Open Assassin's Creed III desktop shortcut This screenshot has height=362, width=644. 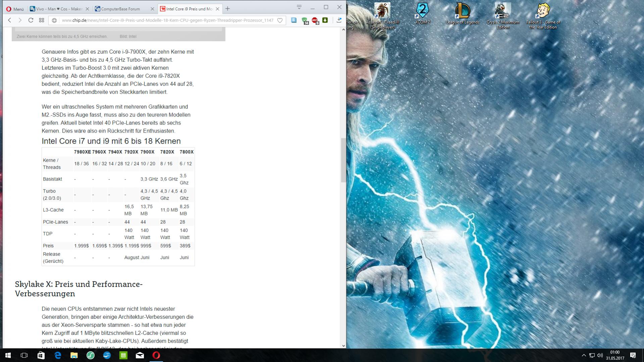pyautogui.click(x=382, y=15)
